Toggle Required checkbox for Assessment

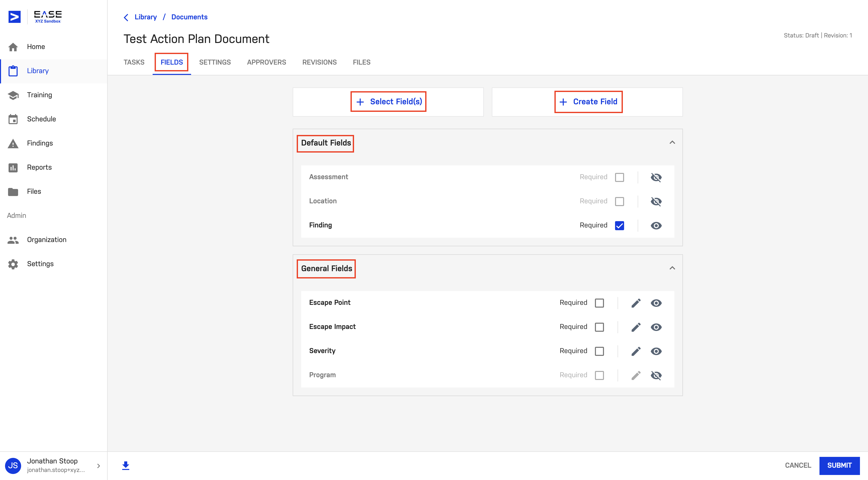[x=619, y=177]
